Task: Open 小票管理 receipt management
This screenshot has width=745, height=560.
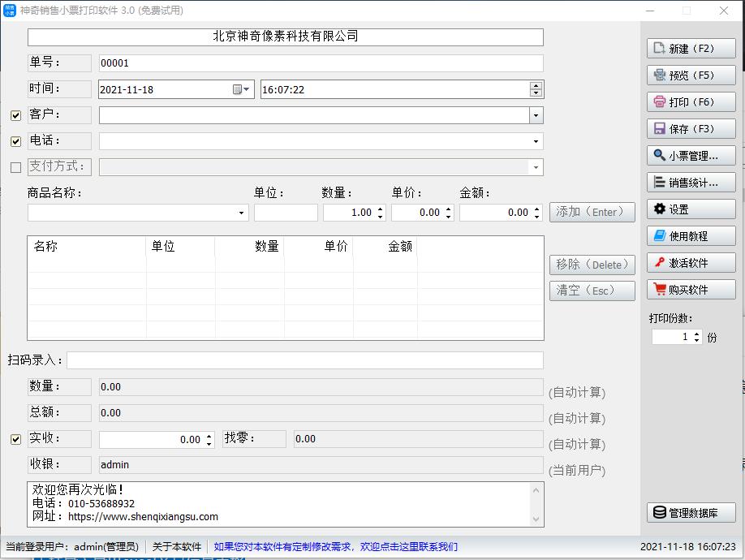Action: click(x=691, y=154)
